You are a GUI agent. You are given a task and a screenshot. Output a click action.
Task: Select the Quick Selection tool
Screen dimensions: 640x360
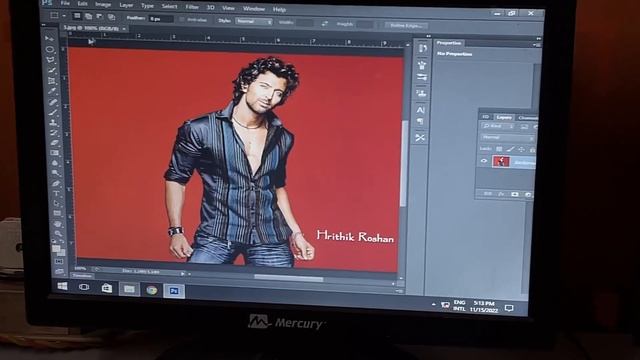pos(51,71)
